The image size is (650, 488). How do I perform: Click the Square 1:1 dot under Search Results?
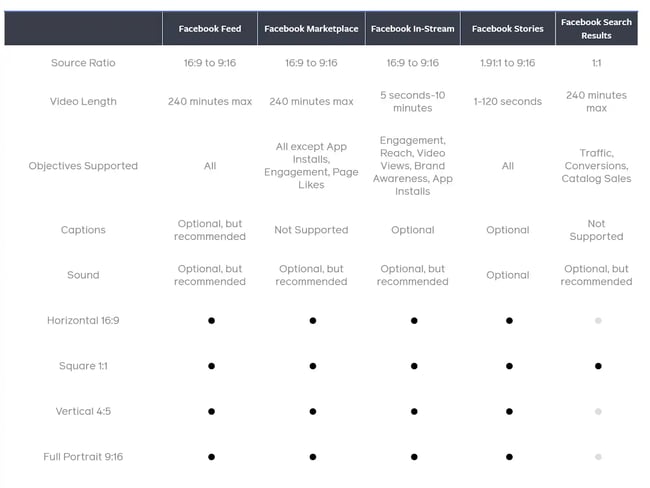point(598,366)
